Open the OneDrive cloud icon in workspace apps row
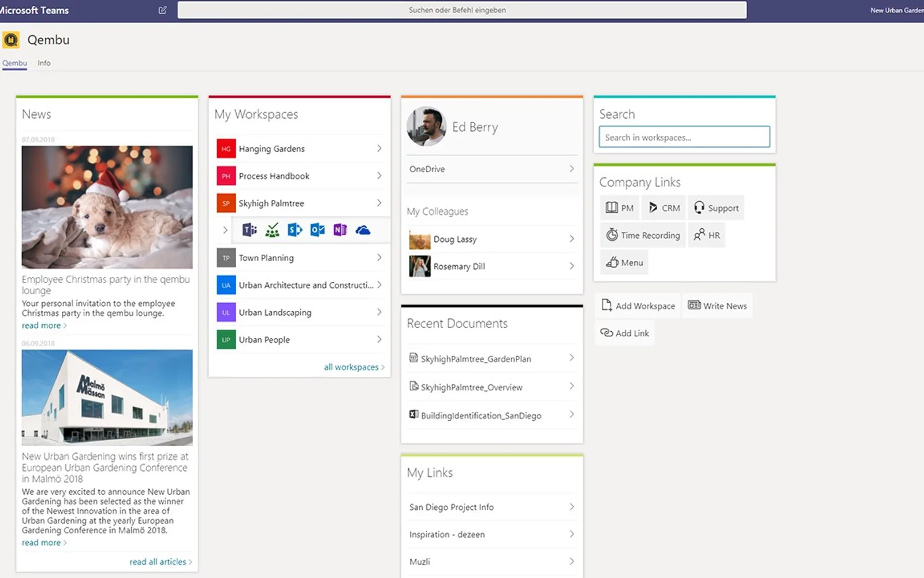Viewport: 924px width, 578px height. point(363,230)
